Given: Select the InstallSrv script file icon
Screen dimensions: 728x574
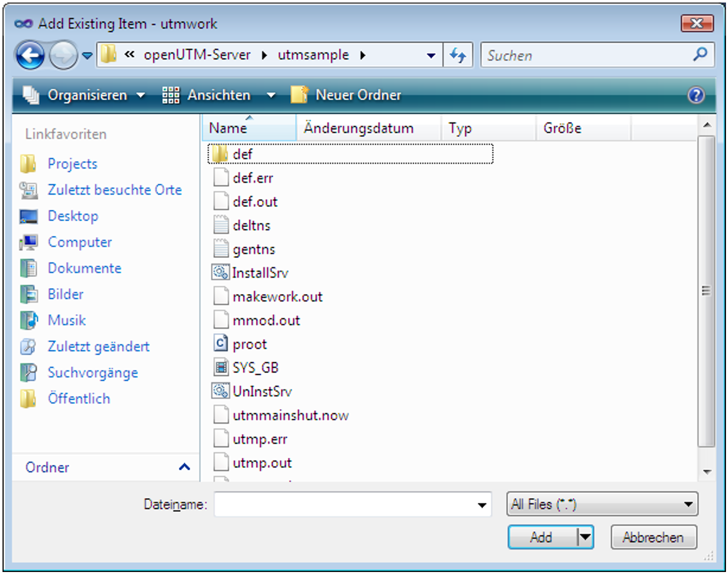Looking at the screenshot, I should [x=220, y=272].
